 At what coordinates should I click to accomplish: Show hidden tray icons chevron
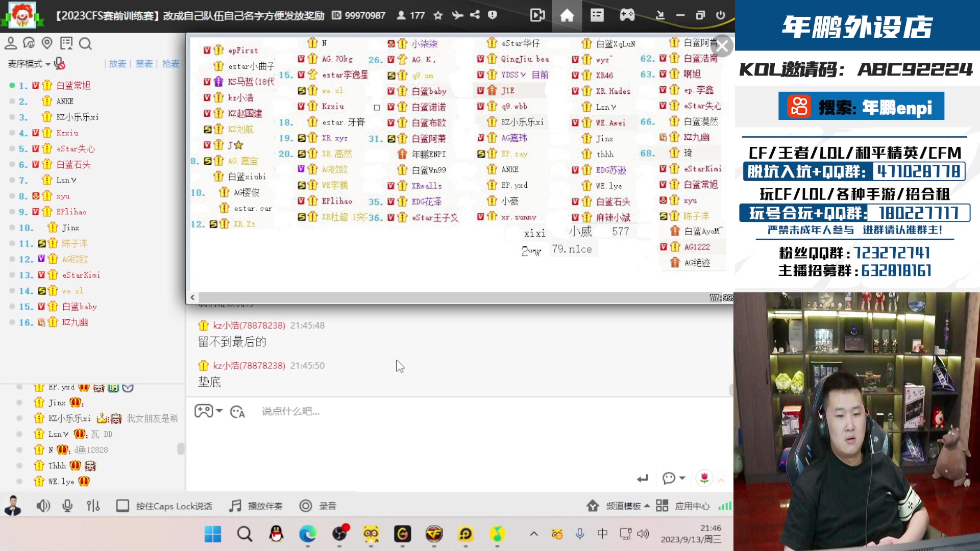[x=534, y=534]
